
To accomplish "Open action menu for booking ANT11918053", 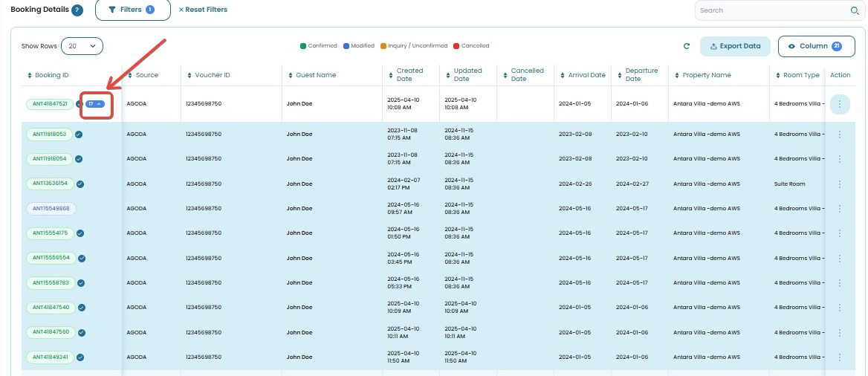I will coord(840,134).
